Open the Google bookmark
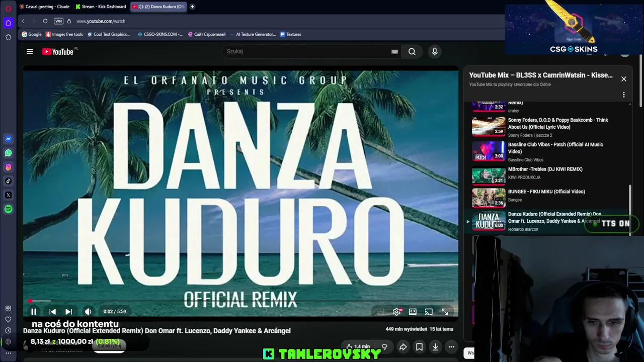Viewport: 644px width, 362px height. coord(32,34)
